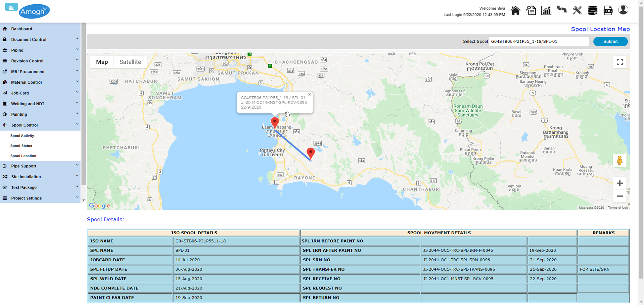Click the Submit button
The width and height of the screenshot is (644, 305).
click(x=610, y=41)
